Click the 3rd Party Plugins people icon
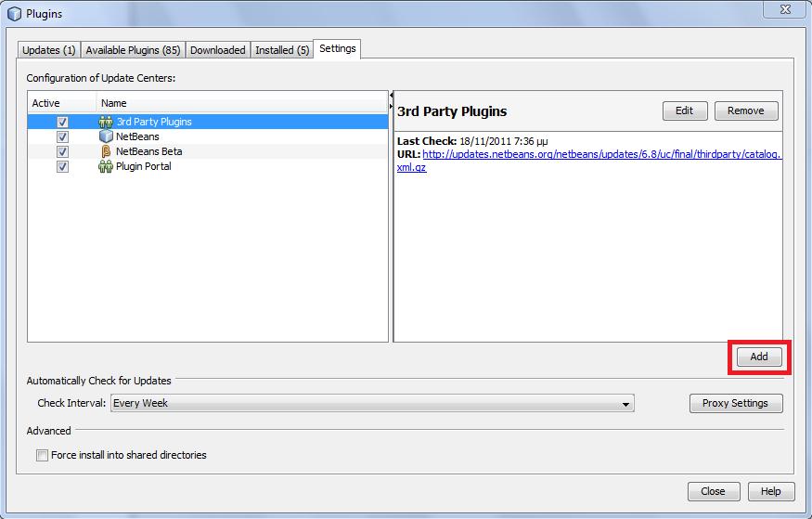The height and width of the screenshot is (519, 812). click(x=106, y=122)
